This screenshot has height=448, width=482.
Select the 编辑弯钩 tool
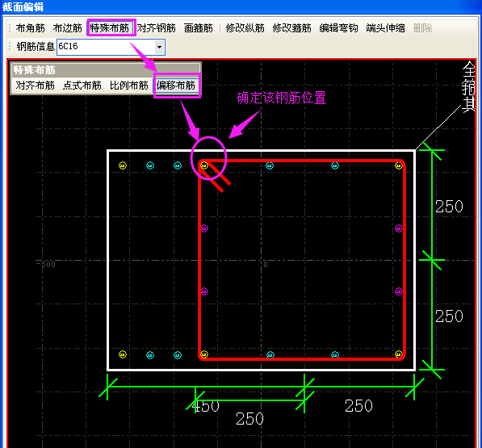338,28
